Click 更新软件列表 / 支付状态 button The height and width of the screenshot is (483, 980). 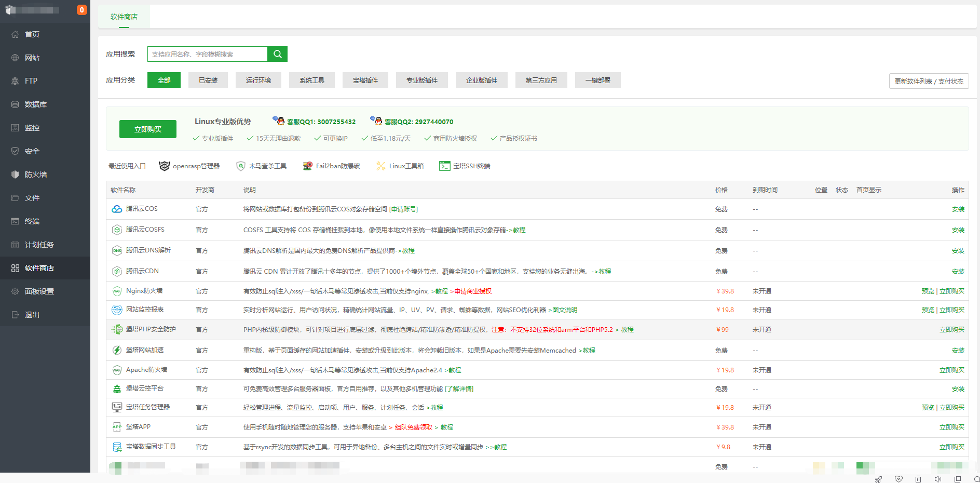click(x=929, y=81)
